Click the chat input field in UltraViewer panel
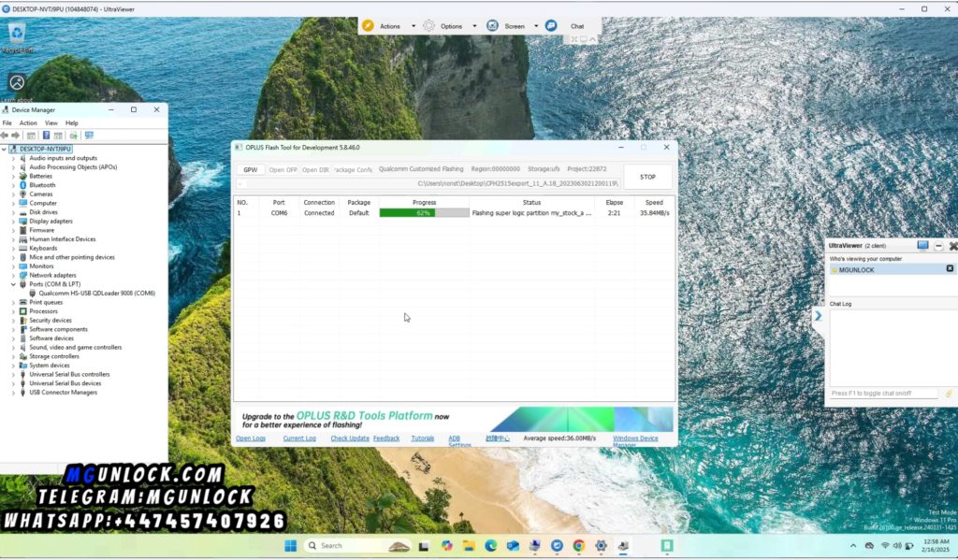This screenshot has width=958, height=560. (883, 394)
